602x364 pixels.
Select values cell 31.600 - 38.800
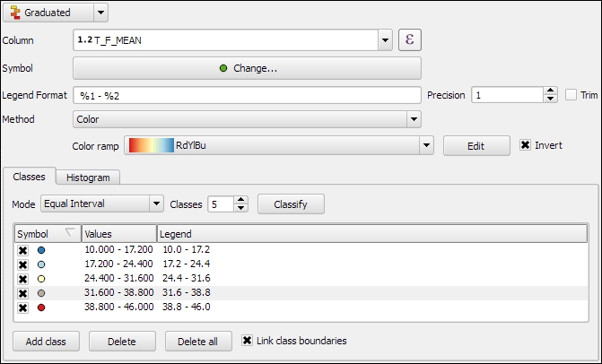click(119, 292)
